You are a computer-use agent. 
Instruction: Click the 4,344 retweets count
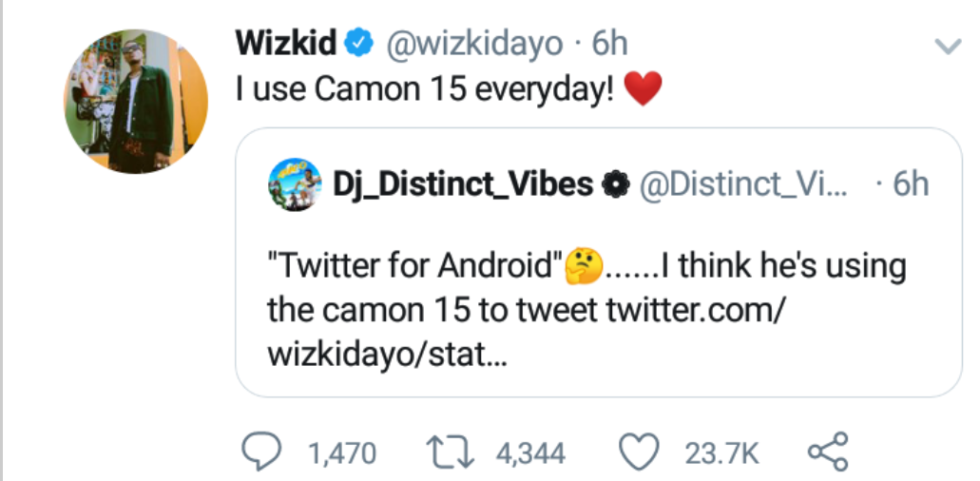point(531,453)
